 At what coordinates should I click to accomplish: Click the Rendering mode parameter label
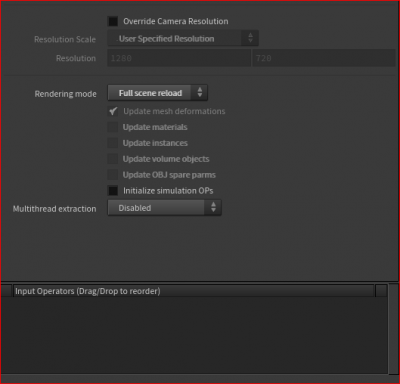pos(66,94)
